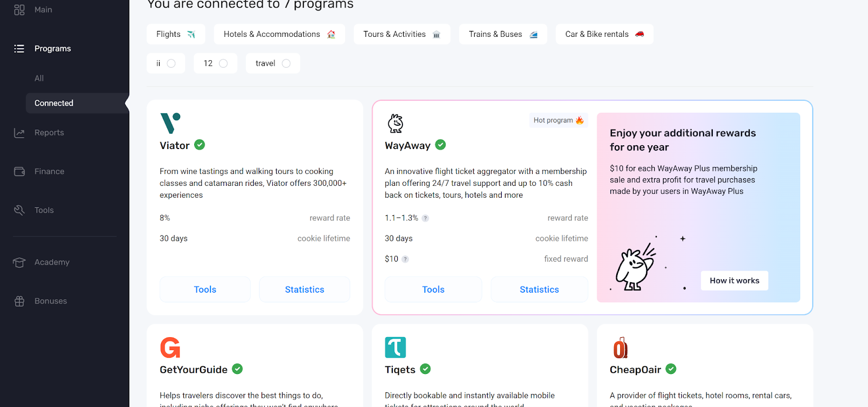Click the CheapOair program title
This screenshot has height=407, width=868.
click(635, 370)
